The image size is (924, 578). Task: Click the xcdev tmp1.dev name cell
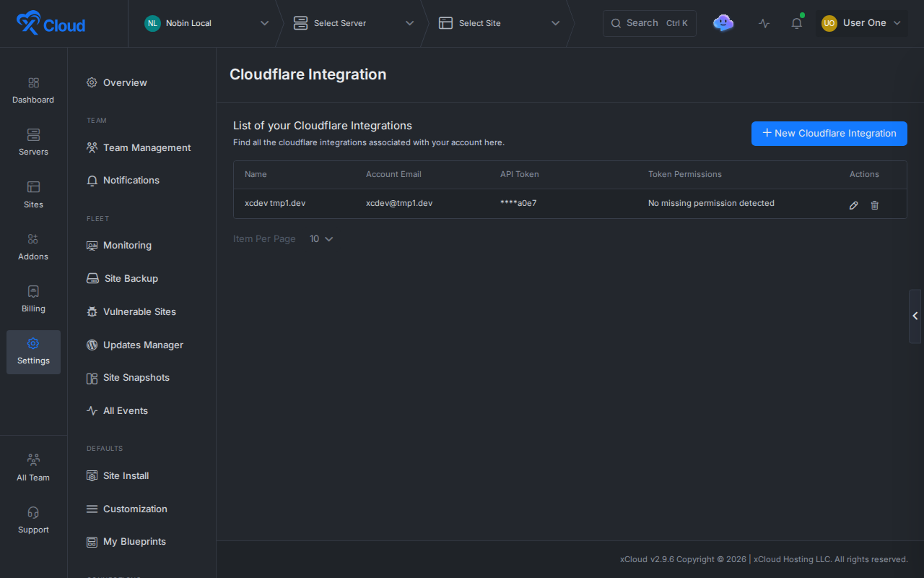[x=275, y=203]
